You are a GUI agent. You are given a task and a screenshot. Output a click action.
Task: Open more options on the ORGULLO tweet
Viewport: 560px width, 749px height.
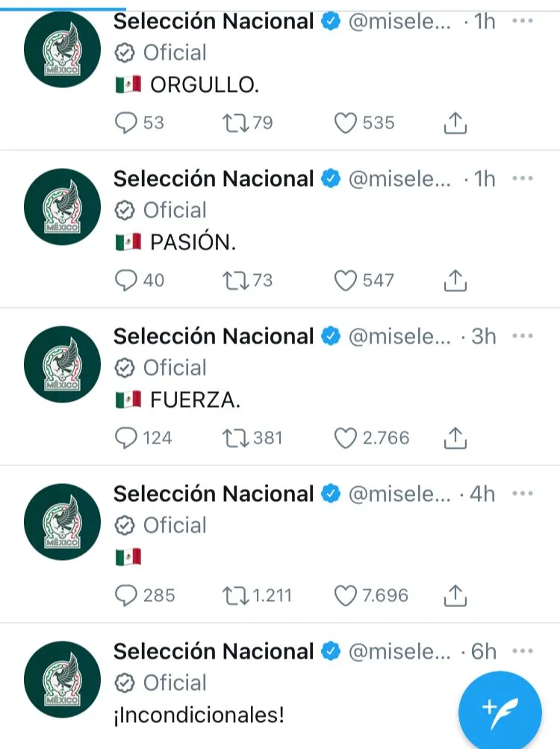pos(522,21)
